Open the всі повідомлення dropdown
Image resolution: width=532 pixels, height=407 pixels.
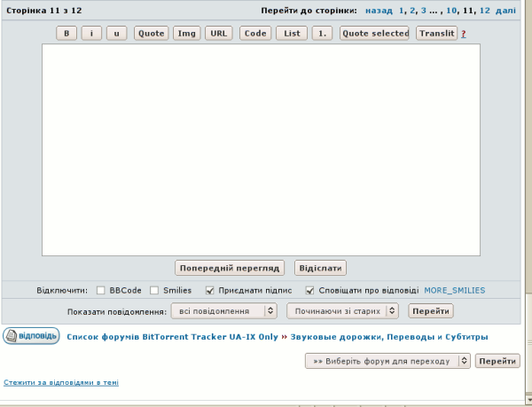(224, 311)
